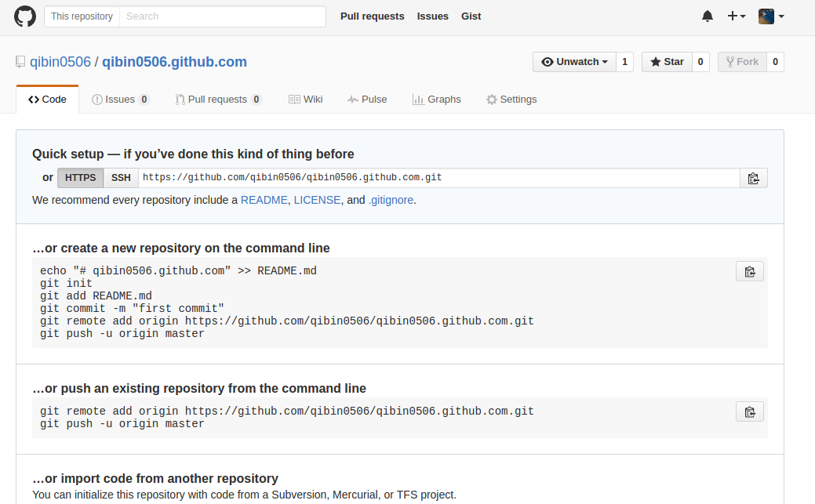Select the 'or push an existing repository' heading
Screen dimensions: 815x504
click(x=199, y=388)
